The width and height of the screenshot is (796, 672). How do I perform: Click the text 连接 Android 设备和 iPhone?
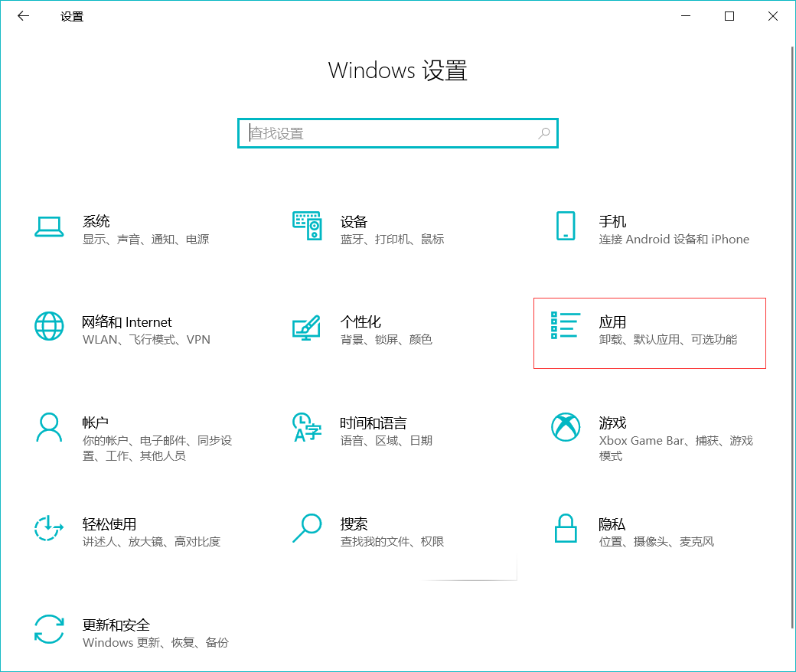point(674,239)
